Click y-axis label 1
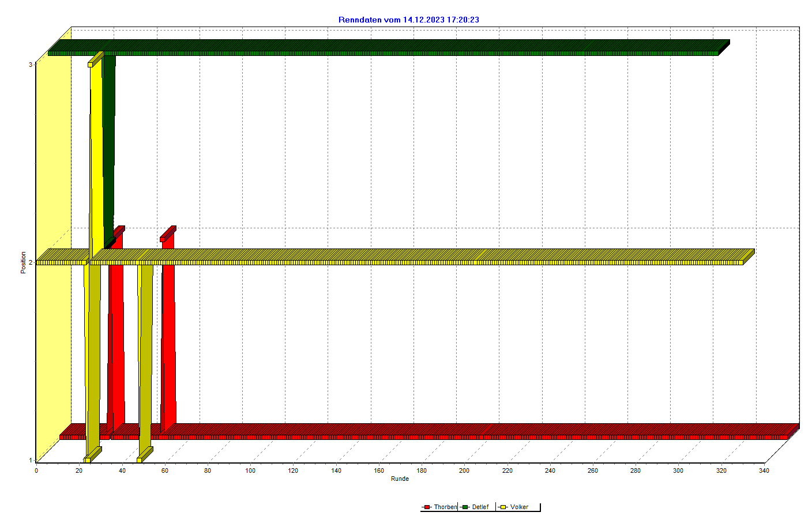The image size is (812, 527). click(31, 460)
